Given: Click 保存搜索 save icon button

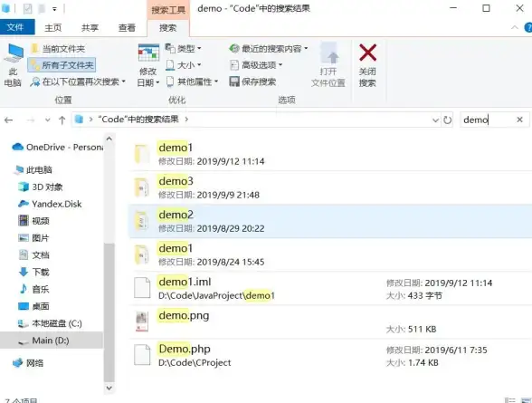Looking at the screenshot, I should [x=252, y=82].
